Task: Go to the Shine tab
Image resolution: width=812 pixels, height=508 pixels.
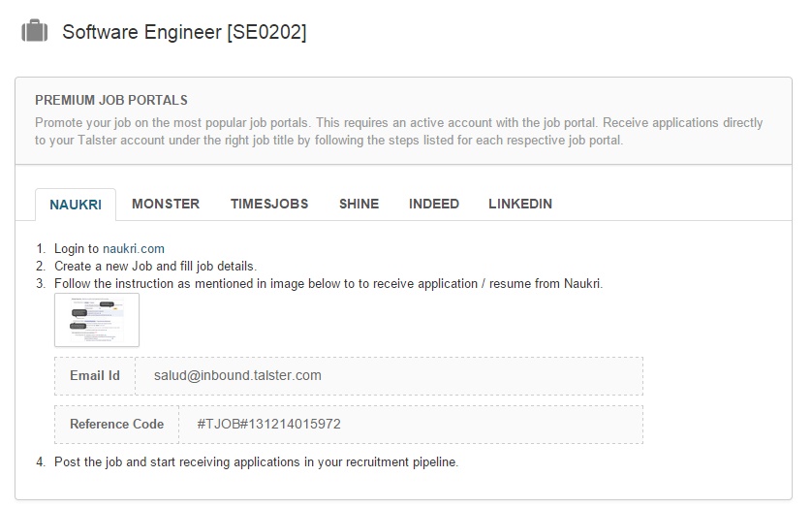Action: click(359, 204)
